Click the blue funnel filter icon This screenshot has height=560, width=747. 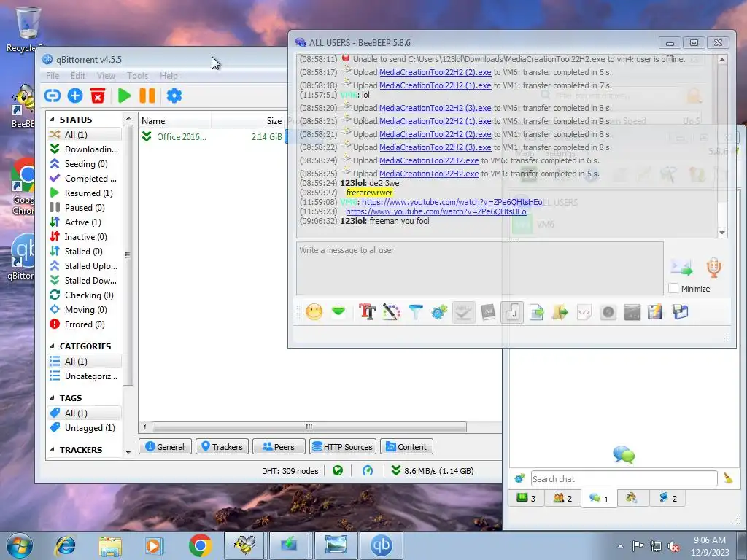click(415, 312)
